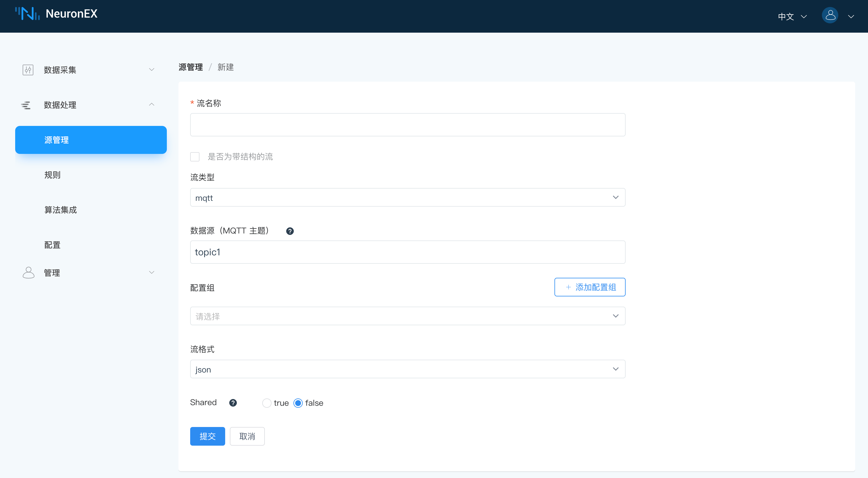Click help icon next to MQTT topic label
This screenshot has height=478, width=868.
pyautogui.click(x=290, y=231)
